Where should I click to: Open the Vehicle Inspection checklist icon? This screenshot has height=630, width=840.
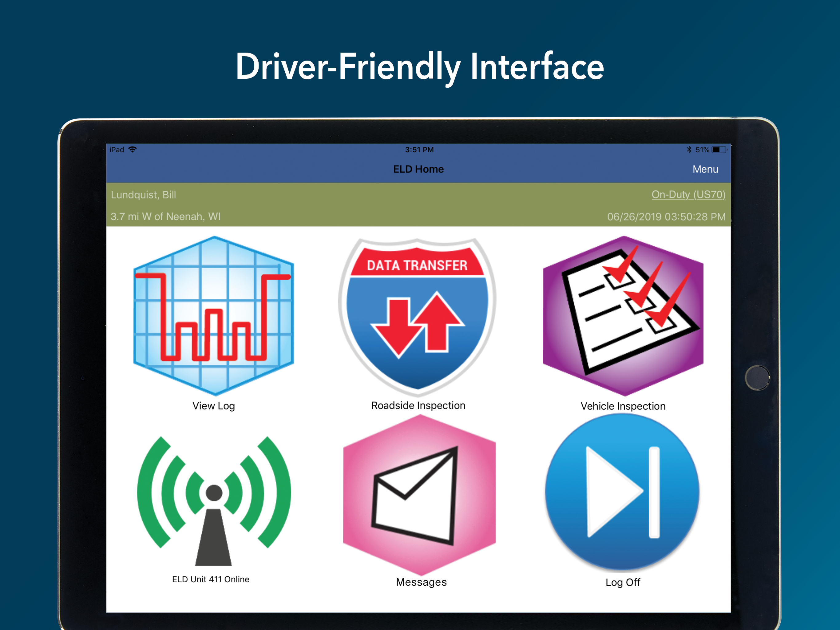pos(623,316)
